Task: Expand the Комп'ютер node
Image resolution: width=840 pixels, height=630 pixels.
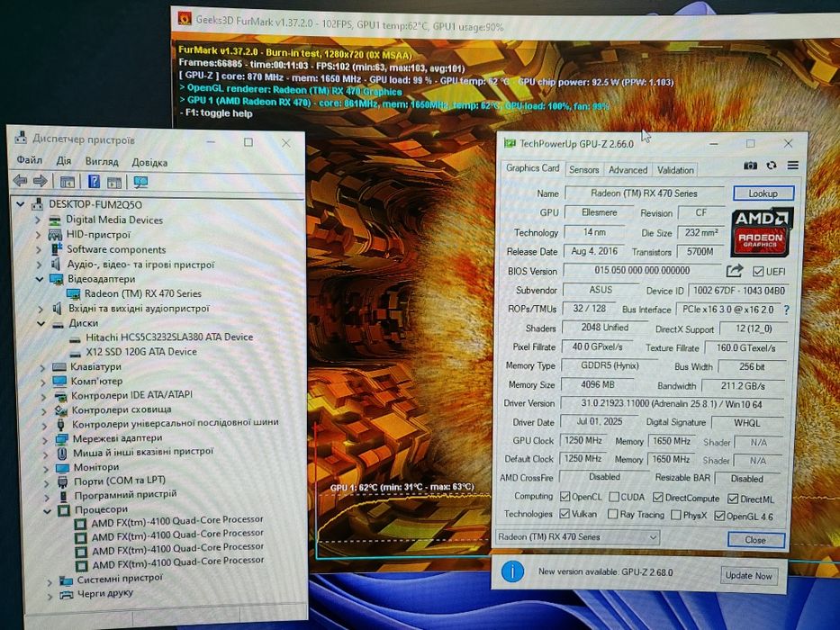Action: (43, 382)
